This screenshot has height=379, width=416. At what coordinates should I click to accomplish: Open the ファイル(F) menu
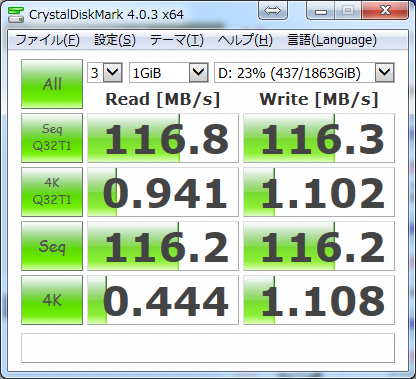click(x=47, y=40)
